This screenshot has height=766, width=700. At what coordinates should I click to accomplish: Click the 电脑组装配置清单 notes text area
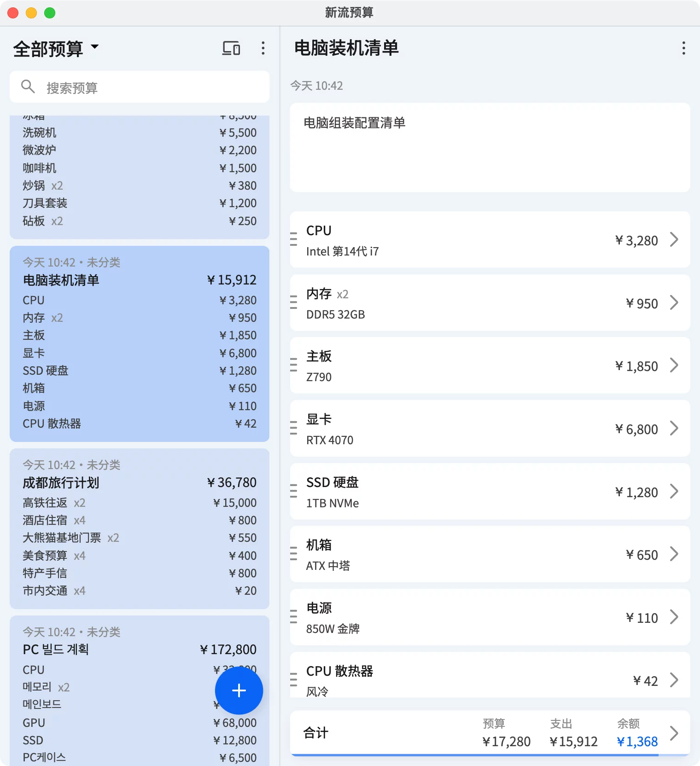point(490,147)
